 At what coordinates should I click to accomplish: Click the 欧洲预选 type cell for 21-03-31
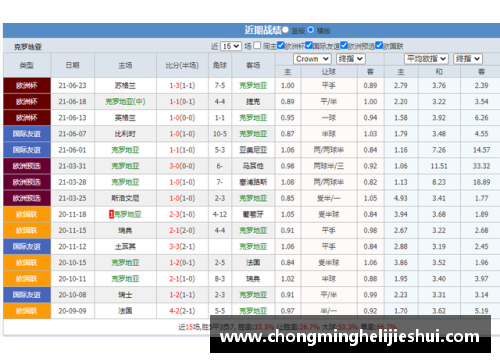pos(27,166)
